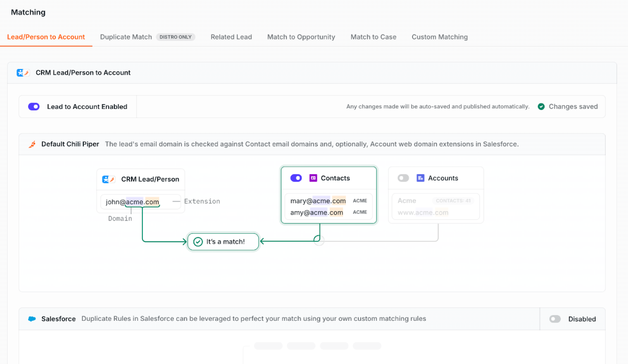Image resolution: width=628 pixels, height=364 pixels.
Task: Click the amy@acme.com contact row
Action: click(329, 212)
